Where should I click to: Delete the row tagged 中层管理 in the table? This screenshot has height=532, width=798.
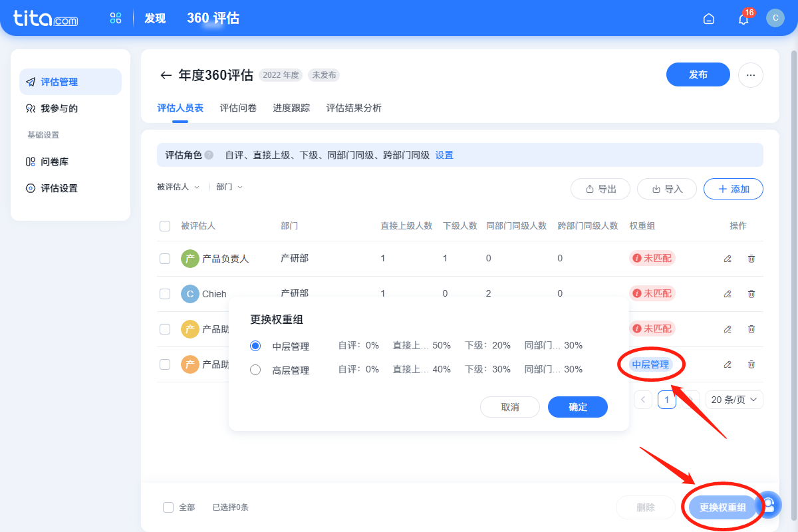tap(751, 364)
